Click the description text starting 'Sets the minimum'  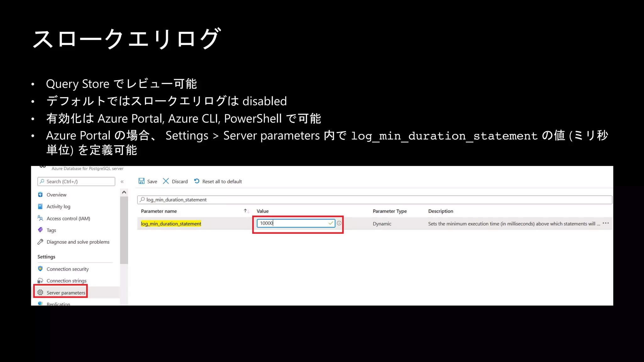pos(514,224)
